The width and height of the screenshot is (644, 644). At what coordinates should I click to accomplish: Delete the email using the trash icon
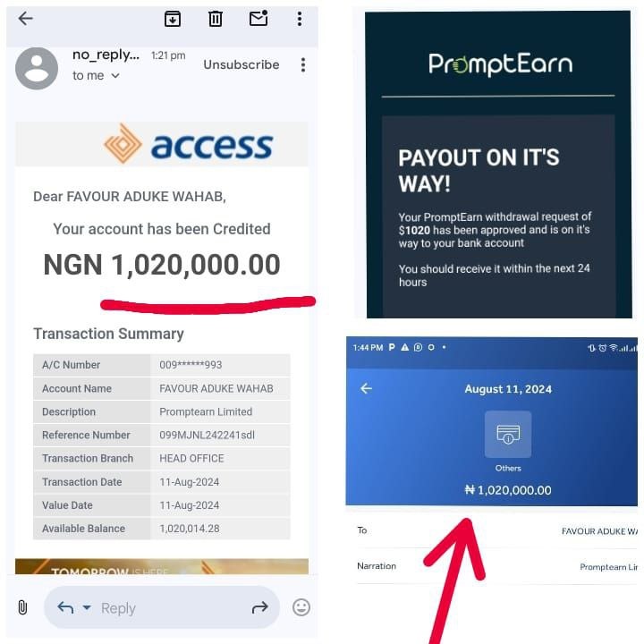pos(216,19)
